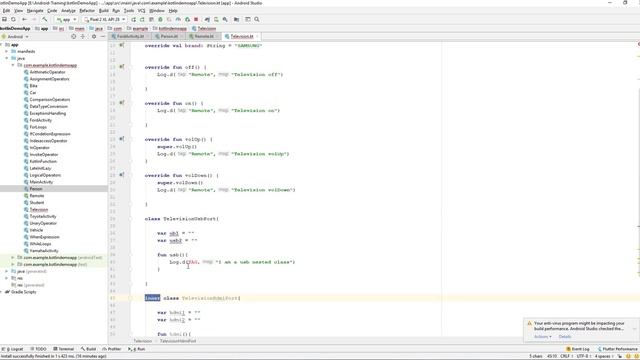Expand the manifests folder
The width and height of the screenshot is (640, 360).
pos(7,51)
